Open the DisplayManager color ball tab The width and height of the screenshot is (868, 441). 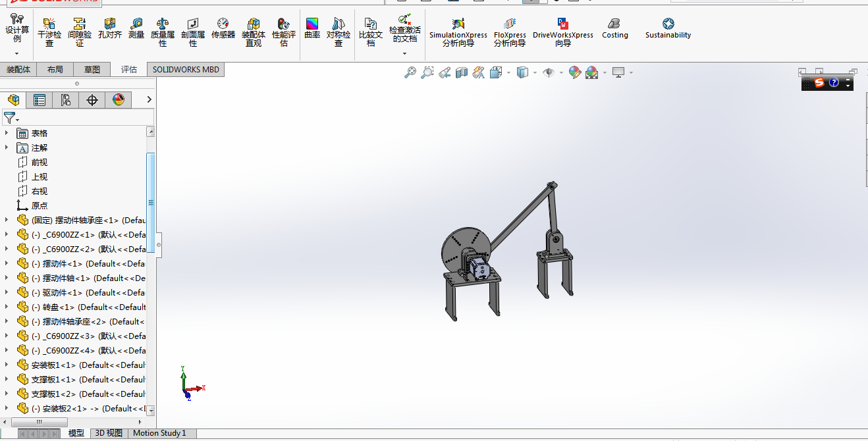pos(119,100)
